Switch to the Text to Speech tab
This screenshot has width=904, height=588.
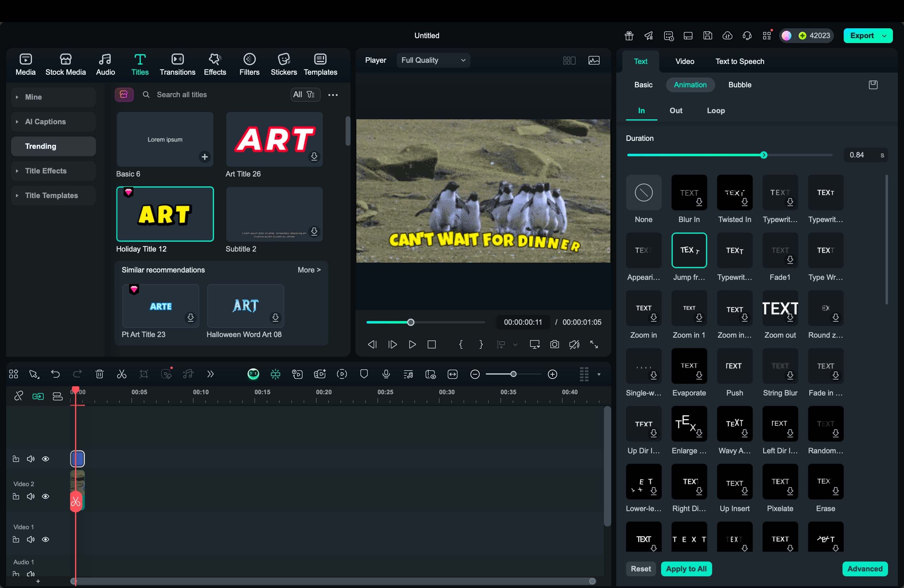tap(739, 61)
